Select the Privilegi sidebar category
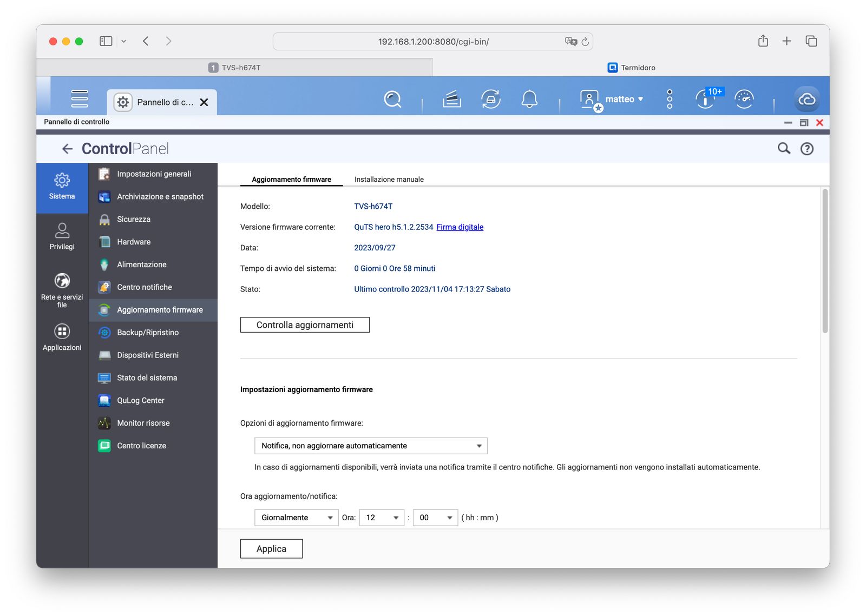Viewport: 866px width, 616px height. (x=62, y=237)
